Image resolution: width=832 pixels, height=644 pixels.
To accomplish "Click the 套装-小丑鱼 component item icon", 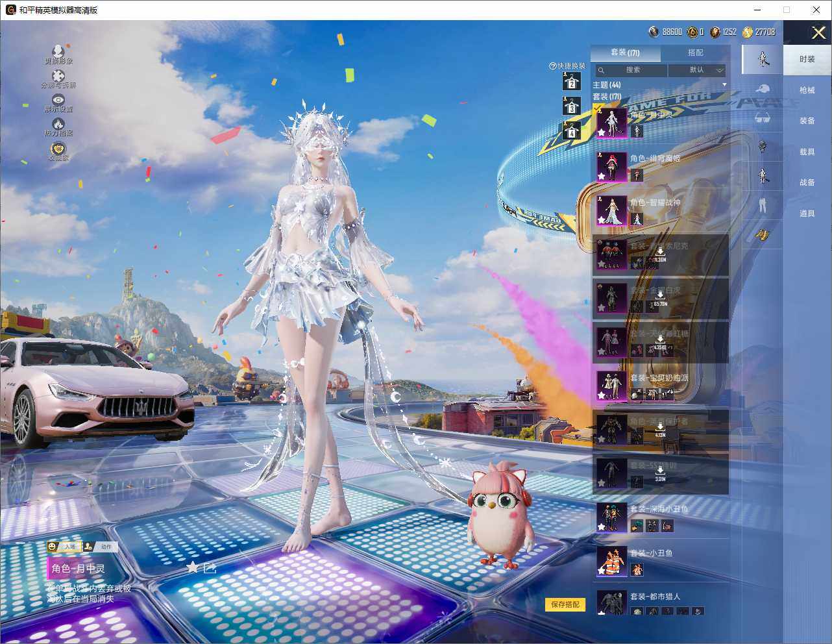I will click(637, 570).
